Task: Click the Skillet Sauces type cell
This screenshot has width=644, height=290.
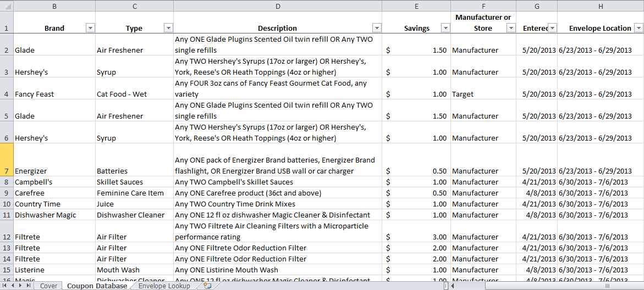Action: click(134, 182)
